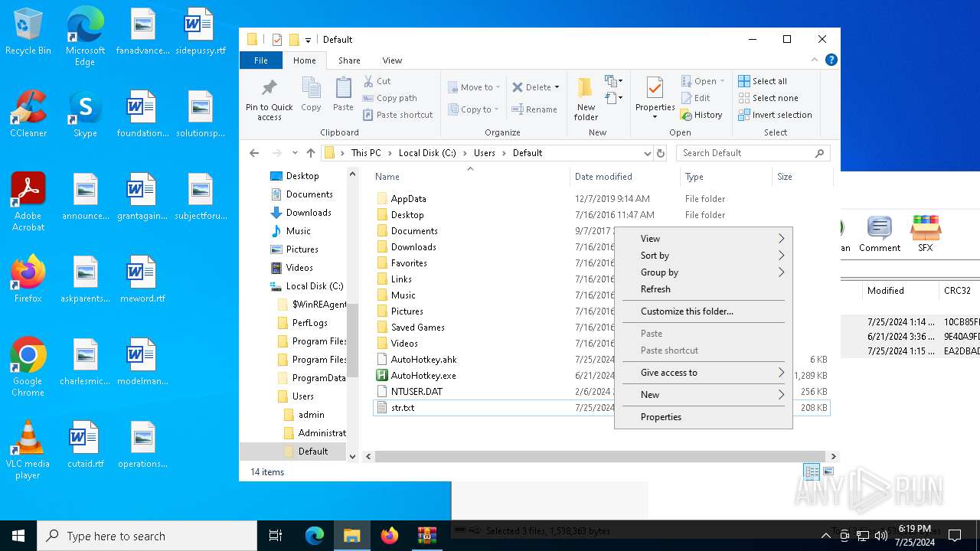The height and width of the screenshot is (551, 980).
Task: Click the Windows Start button
Action: pos(18,536)
